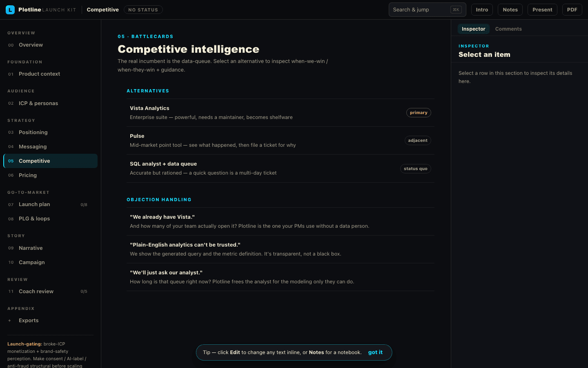
Task: Start Present mode
Action: 542,10
